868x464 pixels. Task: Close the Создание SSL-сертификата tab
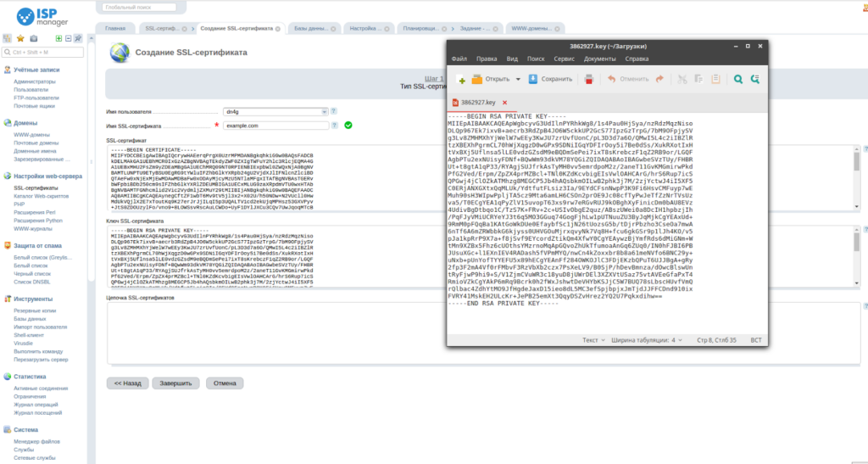point(277,29)
